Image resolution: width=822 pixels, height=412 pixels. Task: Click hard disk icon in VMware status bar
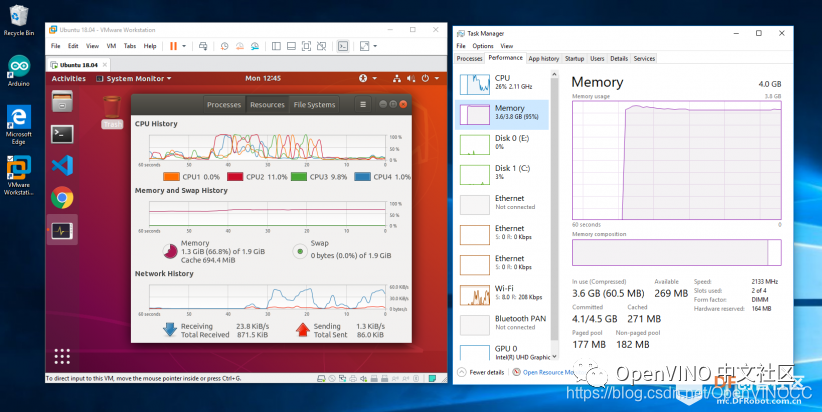click(x=321, y=378)
